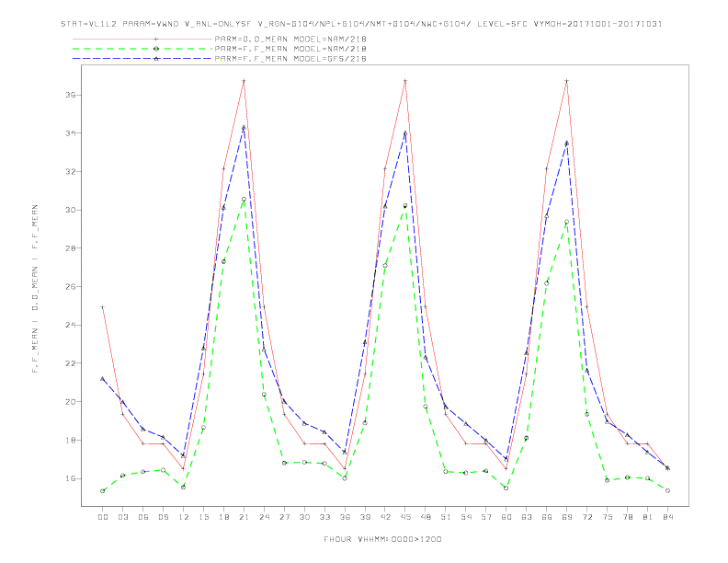The image size is (728, 563).
Task: Click x-axis forecast hour label 42
Action: [x=385, y=517]
